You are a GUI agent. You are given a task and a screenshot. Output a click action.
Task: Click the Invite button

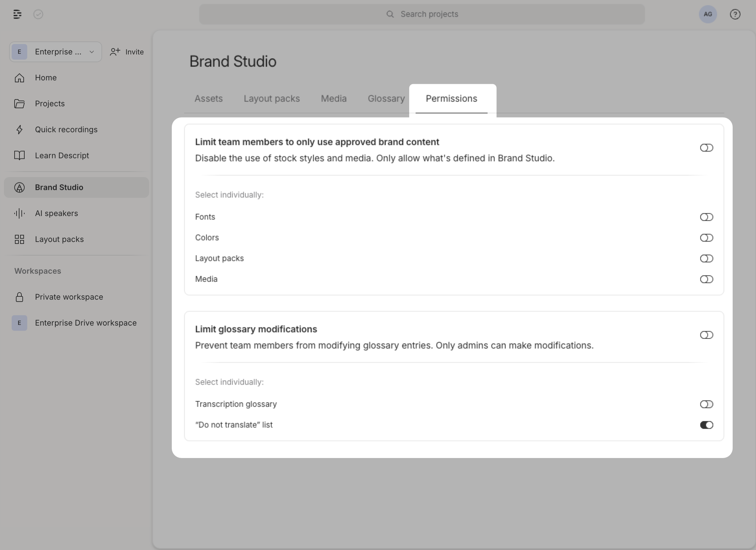point(127,52)
